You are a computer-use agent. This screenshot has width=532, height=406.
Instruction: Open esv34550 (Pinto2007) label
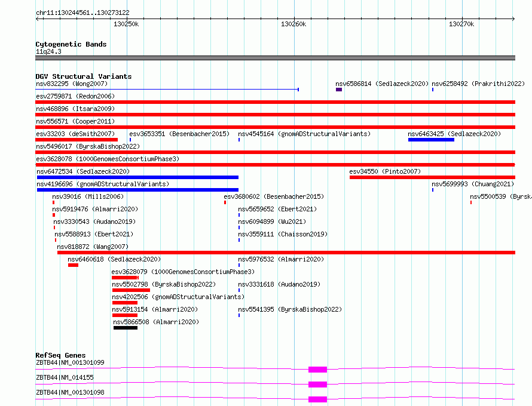(385, 171)
